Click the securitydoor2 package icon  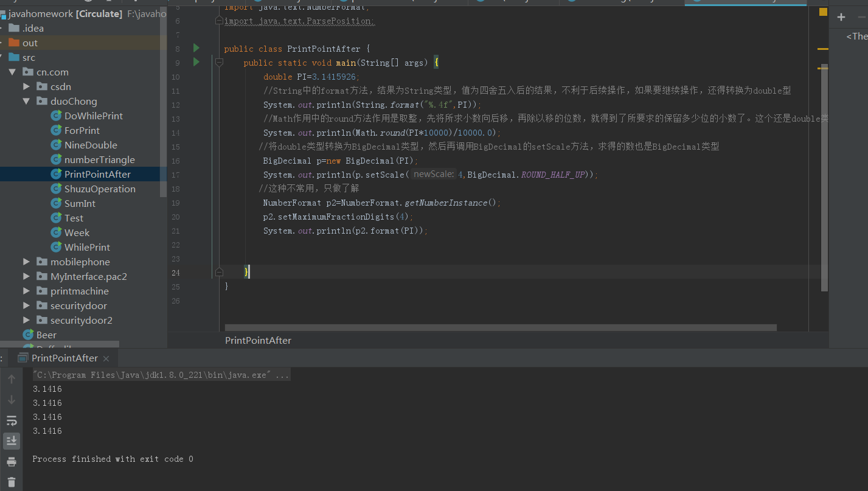42,321
